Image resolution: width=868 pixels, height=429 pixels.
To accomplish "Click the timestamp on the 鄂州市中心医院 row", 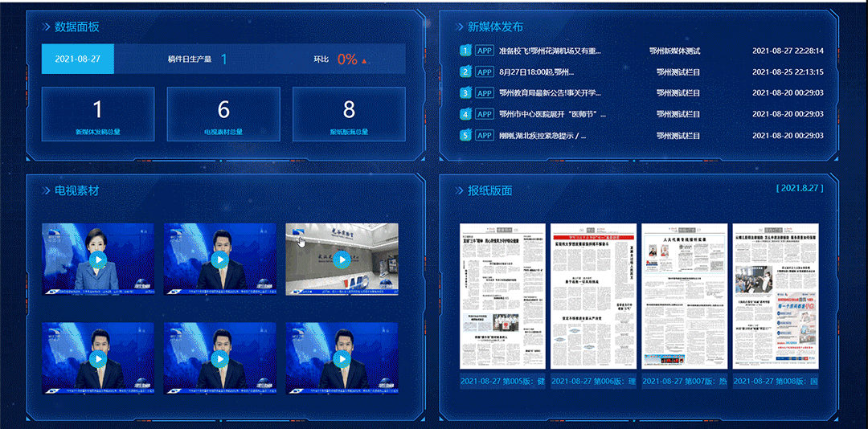I will point(788,115).
